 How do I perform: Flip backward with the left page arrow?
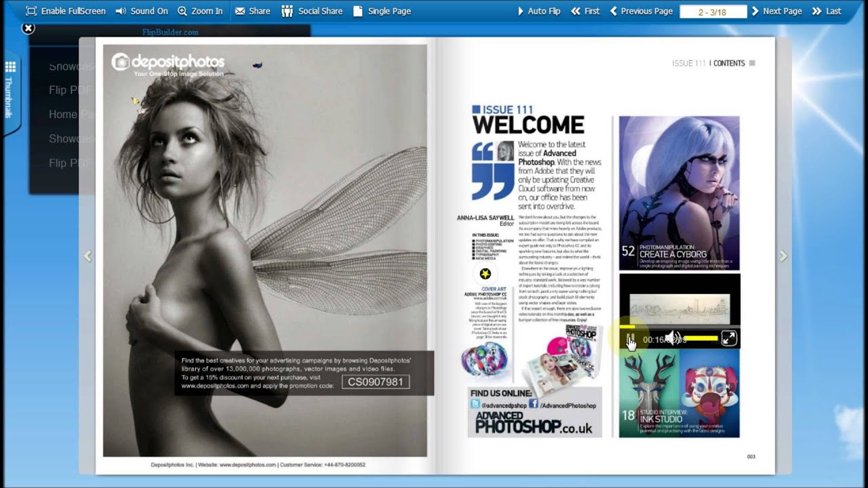coord(87,256)
